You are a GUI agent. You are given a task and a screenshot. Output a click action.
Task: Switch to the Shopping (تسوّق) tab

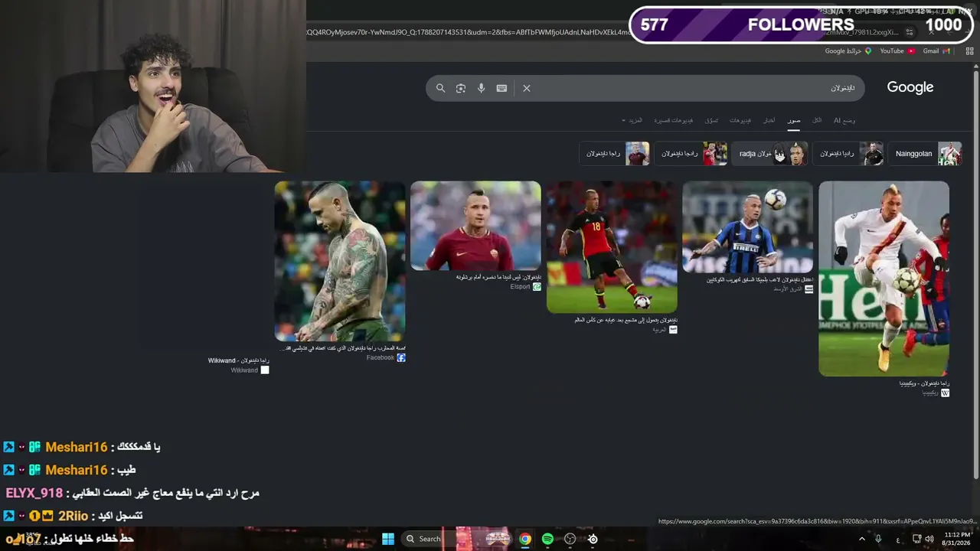(711, 120)
